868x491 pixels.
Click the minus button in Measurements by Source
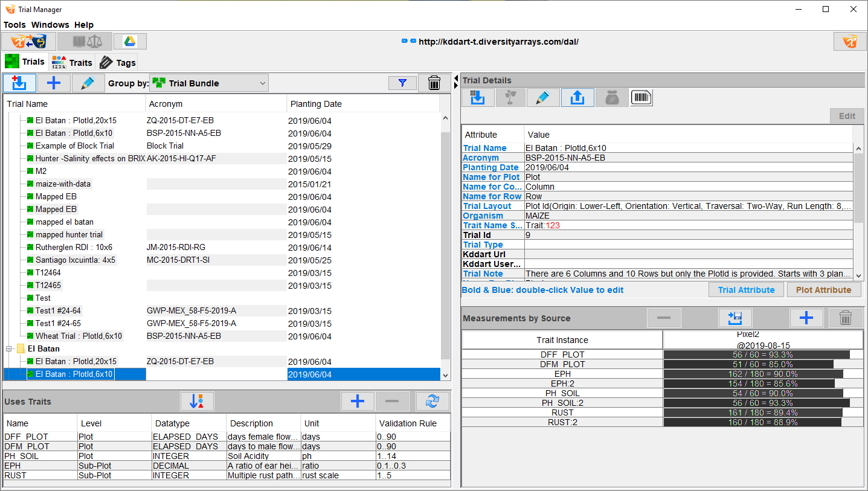point(664,318)
